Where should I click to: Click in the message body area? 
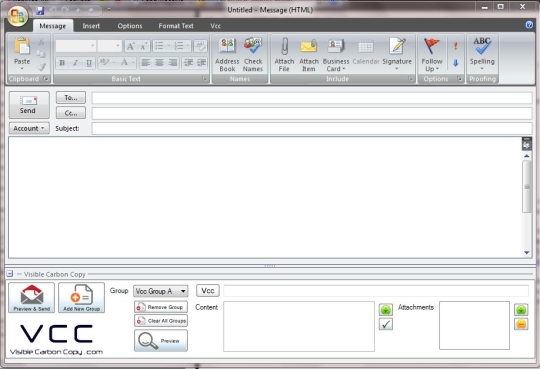[264, 197]
